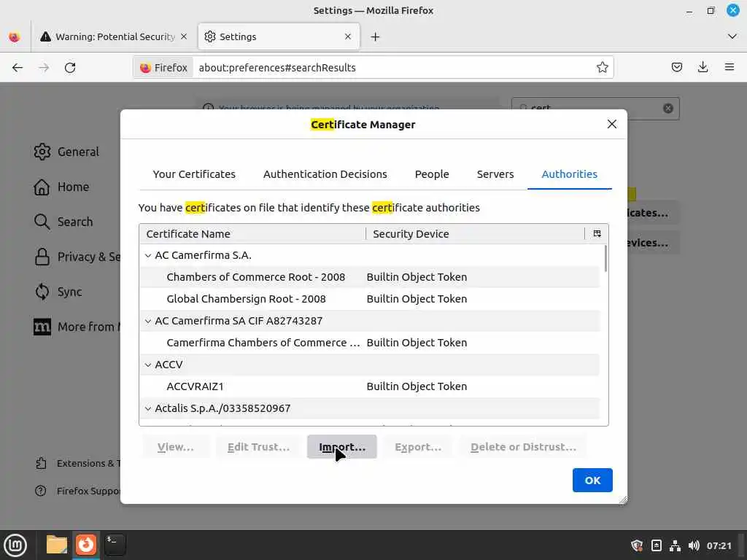This screenshot has height=560, width=747.
Task: Close the Certificate Manager dialog
Action: tap(612, 124)
